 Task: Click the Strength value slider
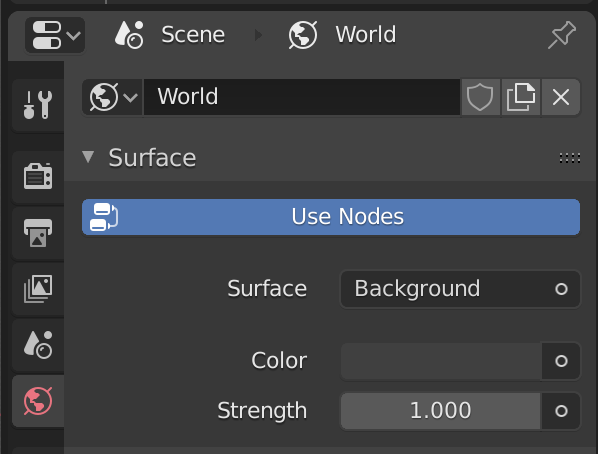[440, 411]
